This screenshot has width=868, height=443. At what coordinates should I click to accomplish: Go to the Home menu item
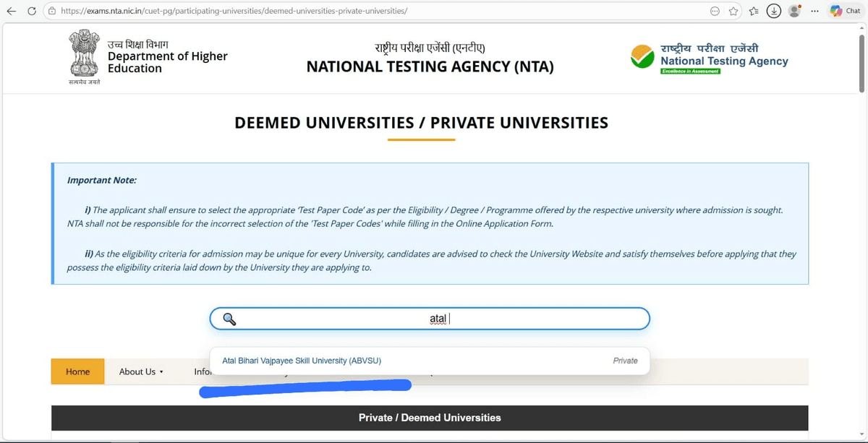(x=77, y=371)
